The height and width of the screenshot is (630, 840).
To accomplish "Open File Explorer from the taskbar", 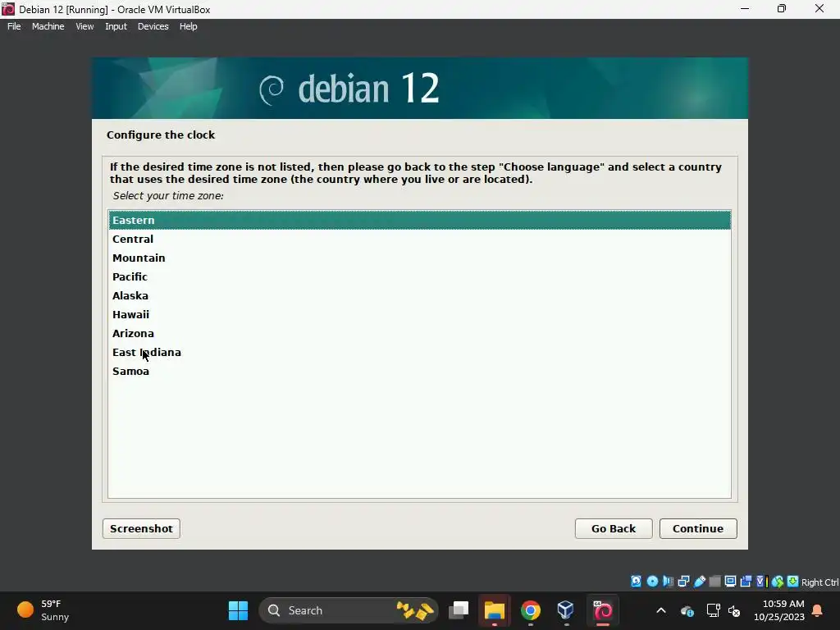I will (494, 610).
